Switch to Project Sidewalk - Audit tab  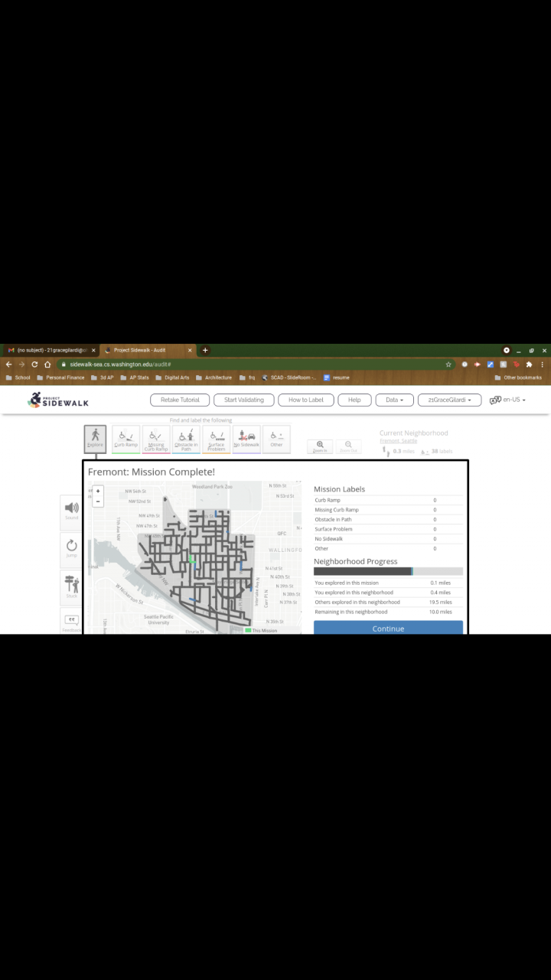[147, 350]
